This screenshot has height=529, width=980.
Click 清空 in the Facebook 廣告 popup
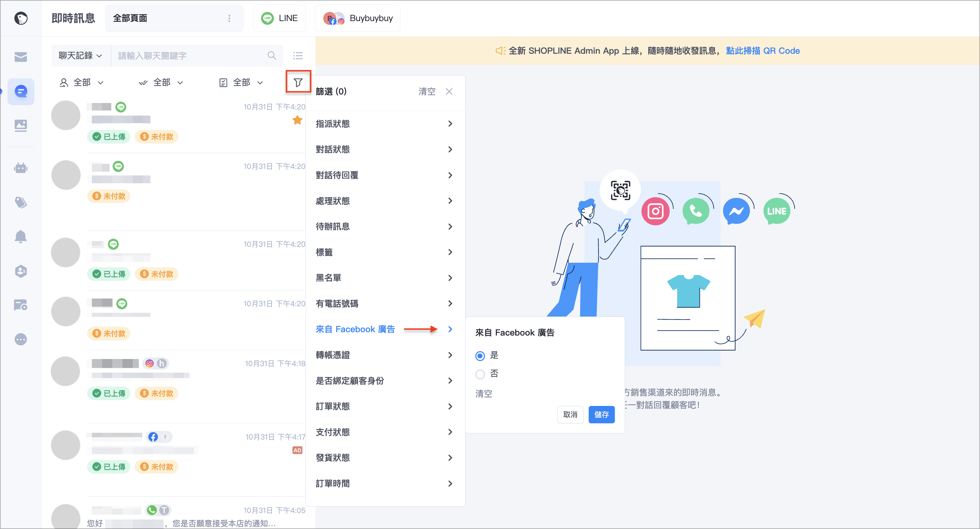[x=484, y=394]
